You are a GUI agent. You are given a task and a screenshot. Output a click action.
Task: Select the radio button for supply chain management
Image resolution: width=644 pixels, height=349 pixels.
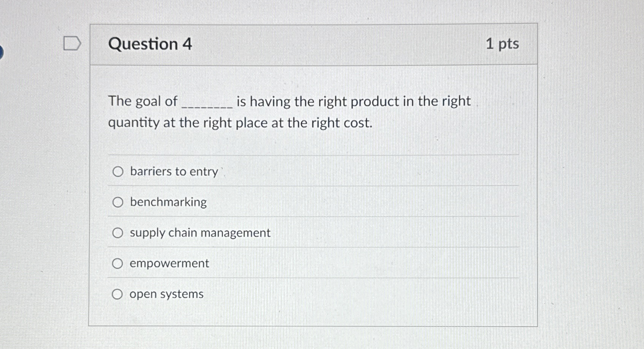point(118,232)
